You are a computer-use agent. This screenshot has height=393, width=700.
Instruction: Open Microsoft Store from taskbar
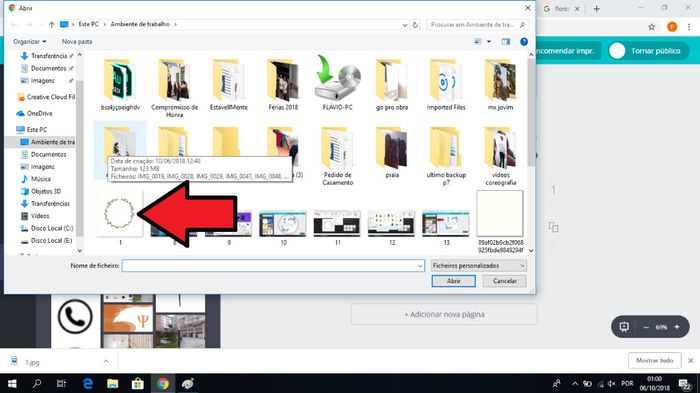[x=138, y=384]
